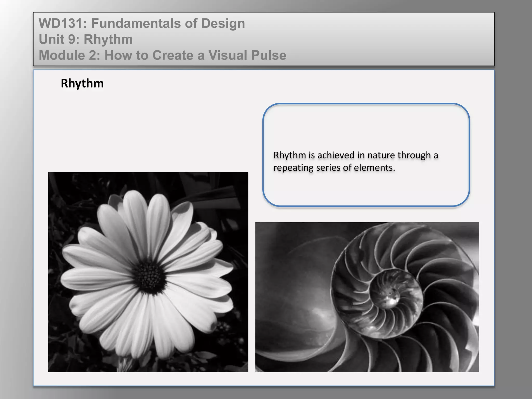Click the WD131 Fundamentals of Design title

pos(142,23)
